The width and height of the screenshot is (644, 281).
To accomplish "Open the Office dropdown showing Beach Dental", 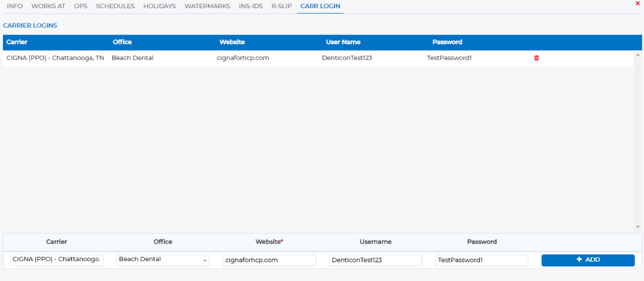I will pyautogui.click(x=162, y=260).
